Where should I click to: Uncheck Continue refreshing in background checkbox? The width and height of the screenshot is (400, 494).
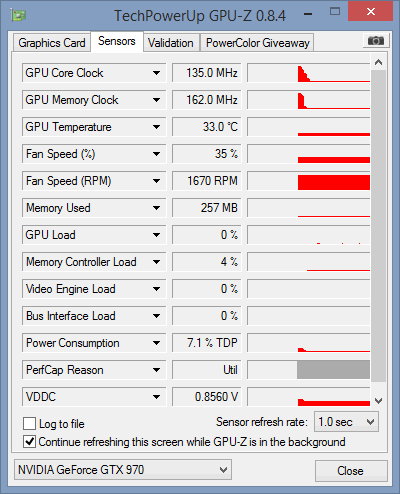coord(29,442)
